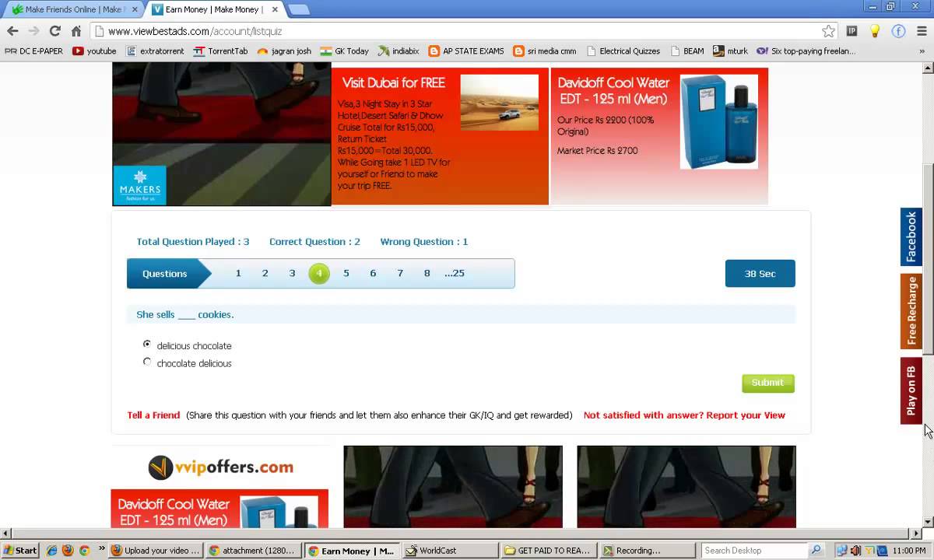Jump to question 7
Image resolution: width=934 pixels, height=560 pixels.
click(400, 273)
